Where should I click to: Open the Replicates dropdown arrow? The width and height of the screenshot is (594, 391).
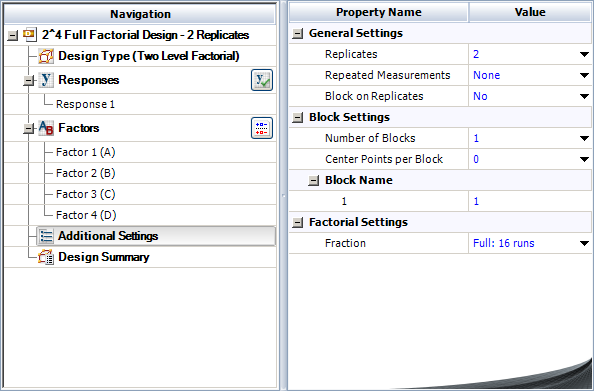[x=584, y=55]
